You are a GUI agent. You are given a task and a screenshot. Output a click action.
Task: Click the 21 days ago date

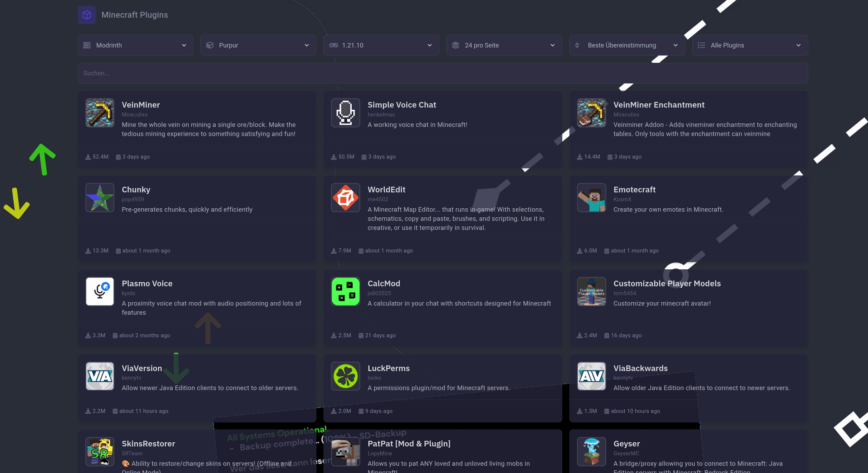pos(380,336)
